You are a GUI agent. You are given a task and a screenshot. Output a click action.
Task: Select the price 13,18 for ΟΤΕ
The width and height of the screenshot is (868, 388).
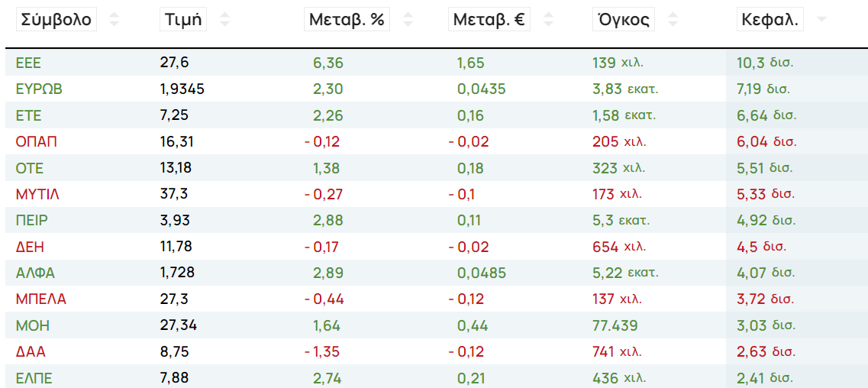(177, 168)
